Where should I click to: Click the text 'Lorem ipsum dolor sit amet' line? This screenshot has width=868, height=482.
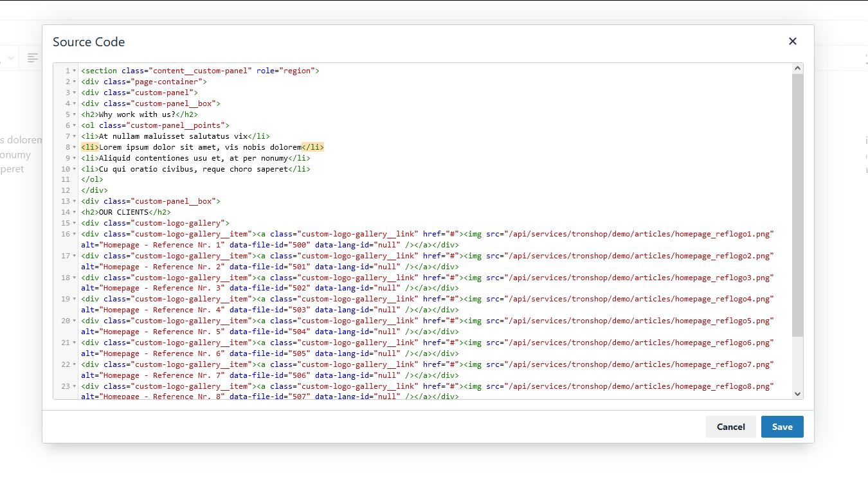[200, 147]
